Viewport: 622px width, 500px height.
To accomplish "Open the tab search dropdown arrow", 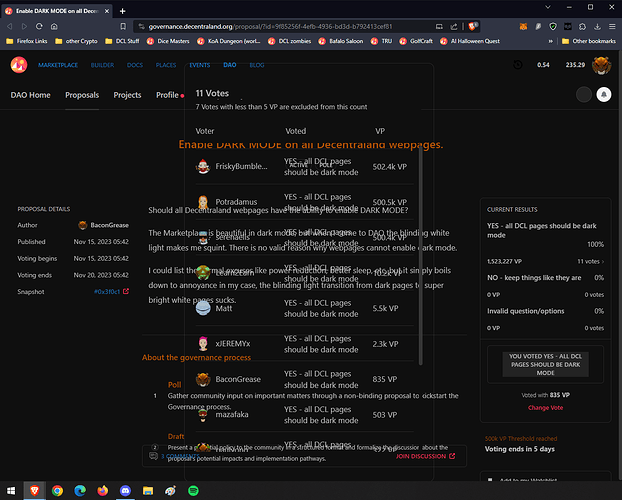I will (548, 7).
